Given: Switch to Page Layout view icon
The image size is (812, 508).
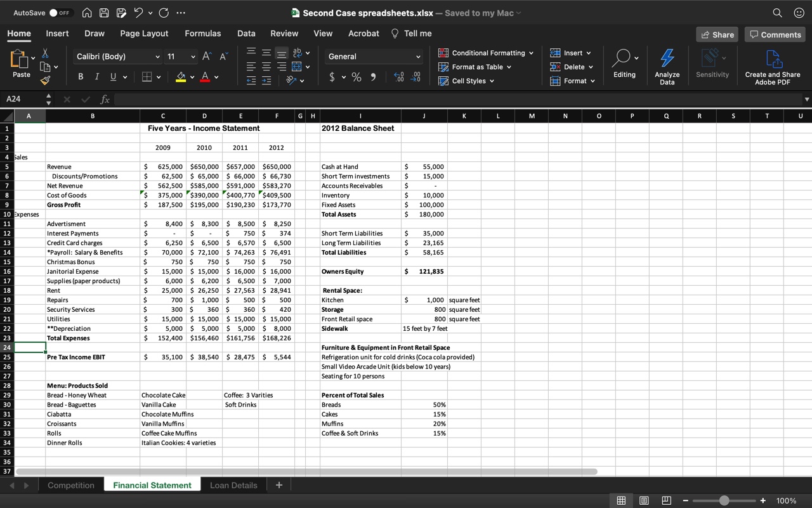Looking at the screenshot, I should [x=644, y=500].
